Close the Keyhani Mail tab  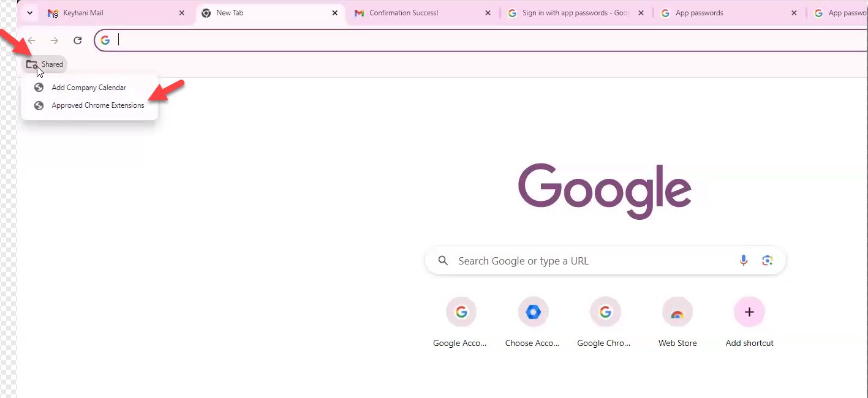[182, 13]
